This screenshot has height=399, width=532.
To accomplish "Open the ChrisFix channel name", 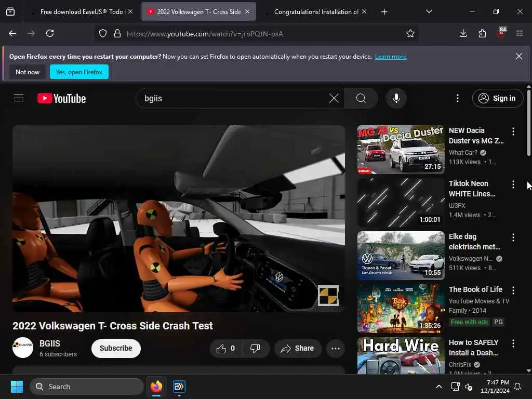I will [x=460, y=364].
